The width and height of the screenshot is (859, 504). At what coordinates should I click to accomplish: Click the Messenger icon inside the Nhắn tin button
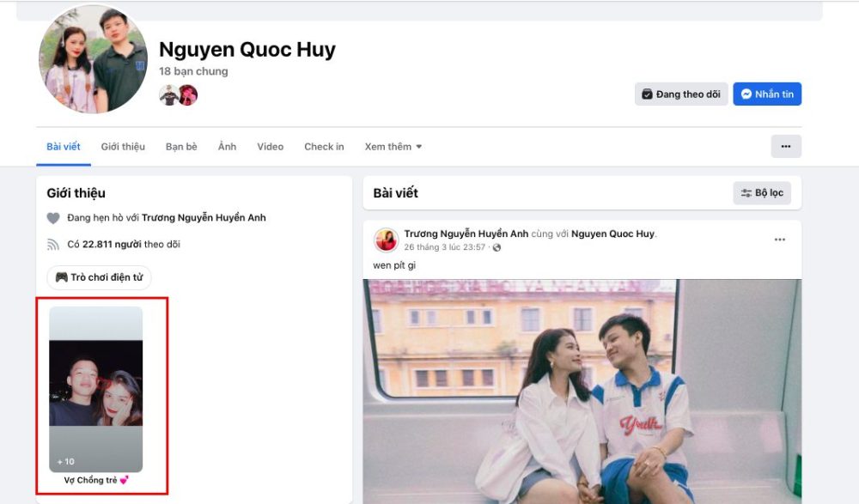[746, 94]
